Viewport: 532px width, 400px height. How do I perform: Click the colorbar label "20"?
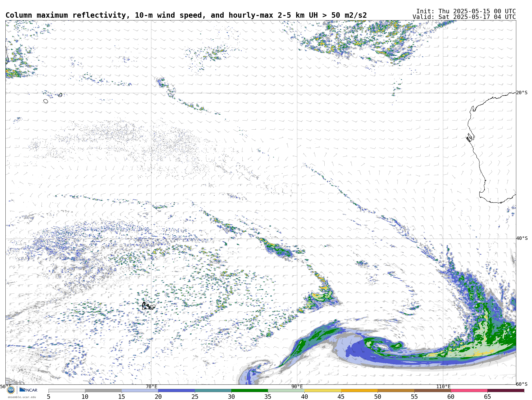[158, 397]
